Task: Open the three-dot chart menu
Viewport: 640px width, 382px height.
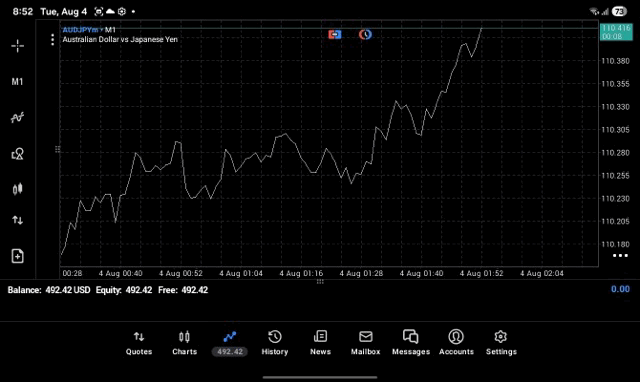Action: click(52, 40)
